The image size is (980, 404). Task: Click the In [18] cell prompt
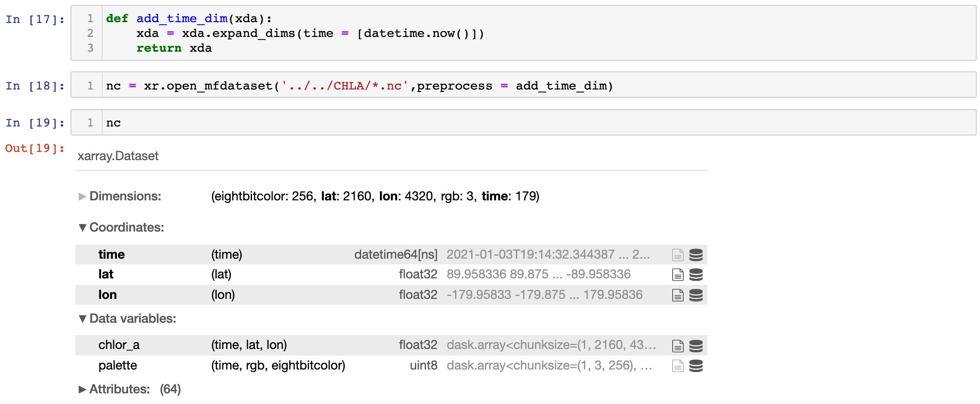[35, 86]
